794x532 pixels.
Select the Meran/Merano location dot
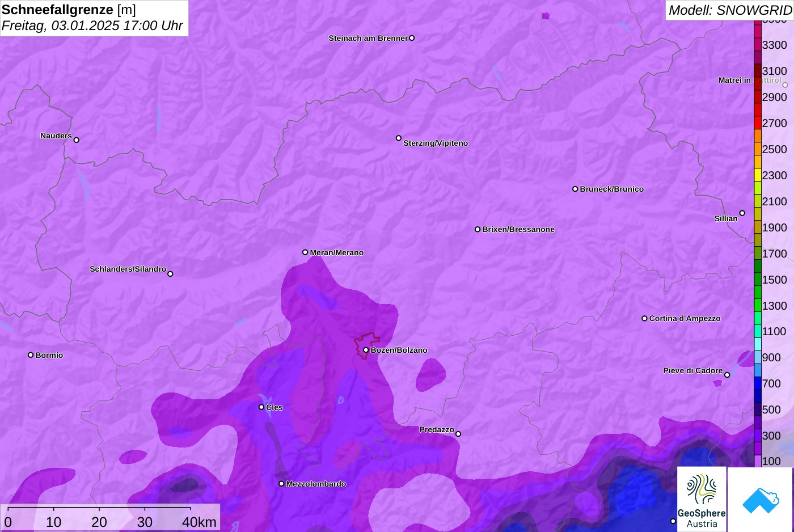click(305, 252)
